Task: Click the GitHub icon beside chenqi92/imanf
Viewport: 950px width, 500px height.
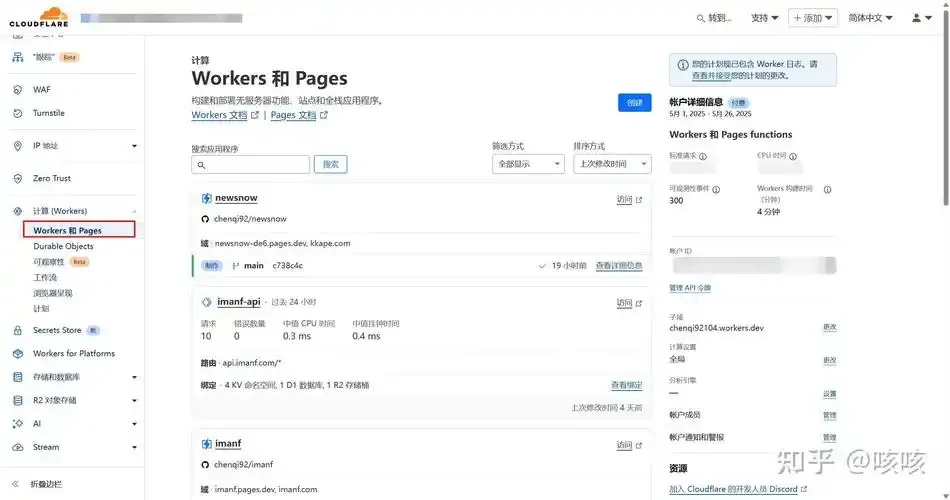Action: click(205, 465)
